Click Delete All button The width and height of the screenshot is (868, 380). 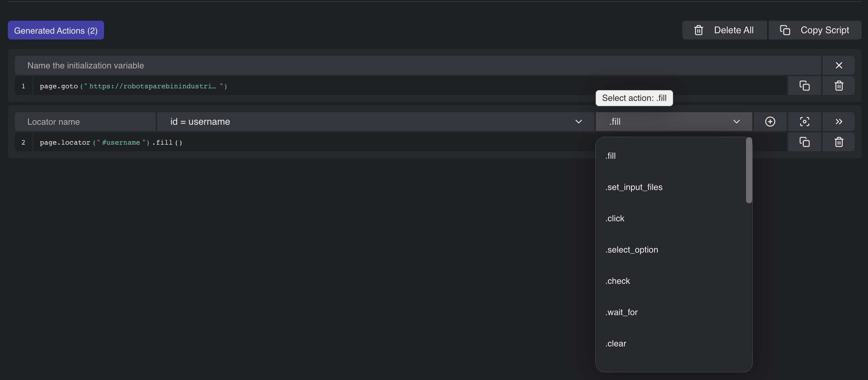(725, 30)
